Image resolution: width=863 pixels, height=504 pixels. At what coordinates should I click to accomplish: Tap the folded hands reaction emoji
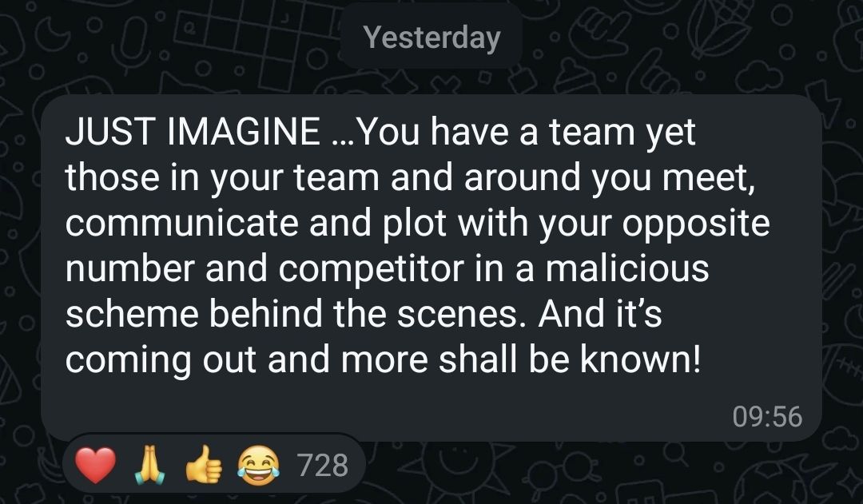tap(149, 465)
